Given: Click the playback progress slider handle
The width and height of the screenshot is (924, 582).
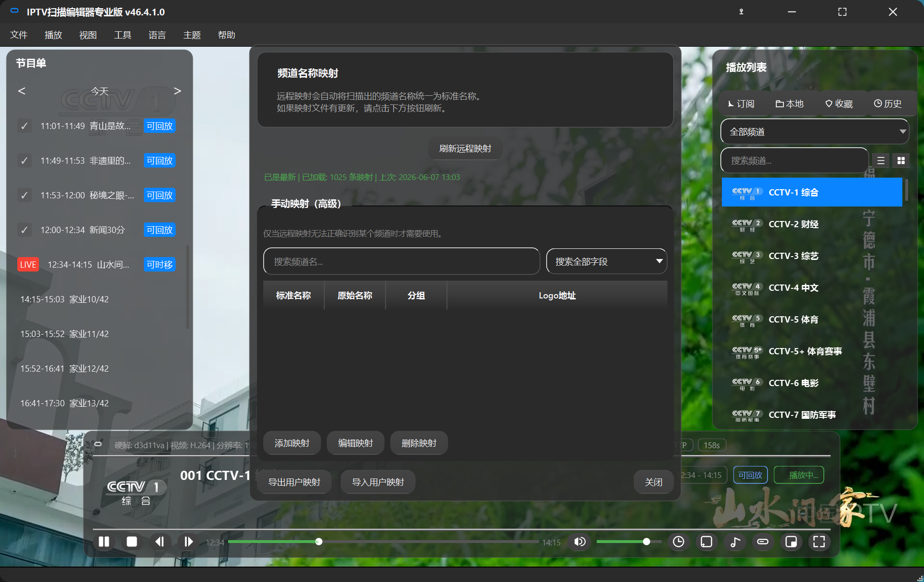Looking at the screenshot, I should click(319, 542).
